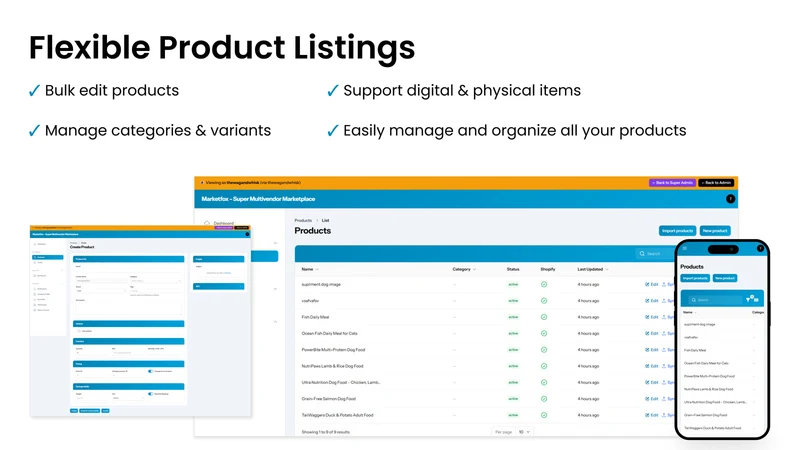Click Back to Super Admin button
Screen dimensions: 800x450
[672, 183]
